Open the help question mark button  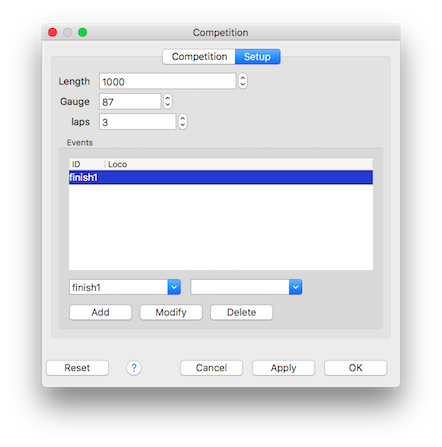click(x=134, y=368)
